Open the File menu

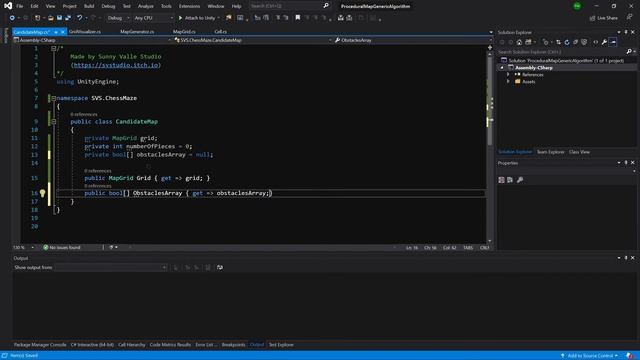[x=19, y=6]
